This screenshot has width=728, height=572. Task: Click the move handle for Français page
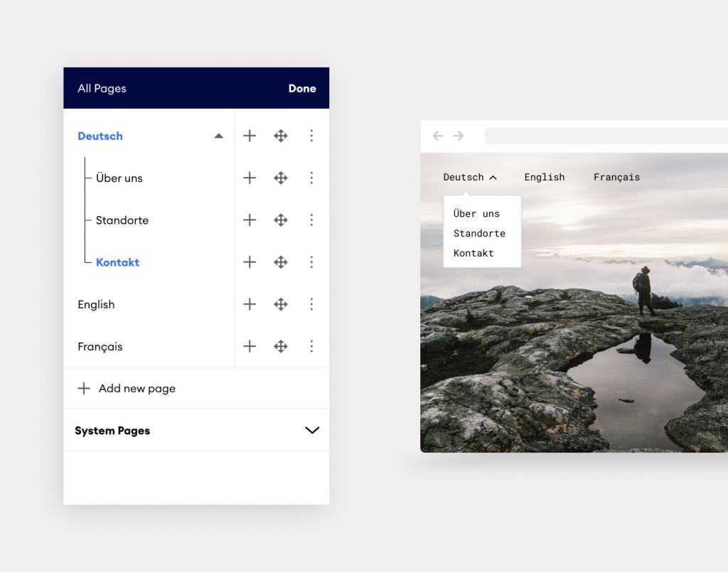tap(281, 346)
